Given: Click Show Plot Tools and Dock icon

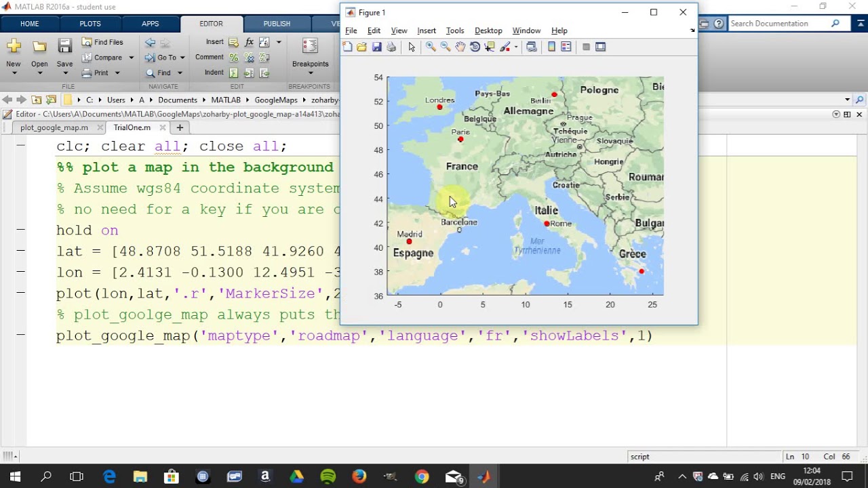Looking at the screenshot, I should [x=600, y=47].
